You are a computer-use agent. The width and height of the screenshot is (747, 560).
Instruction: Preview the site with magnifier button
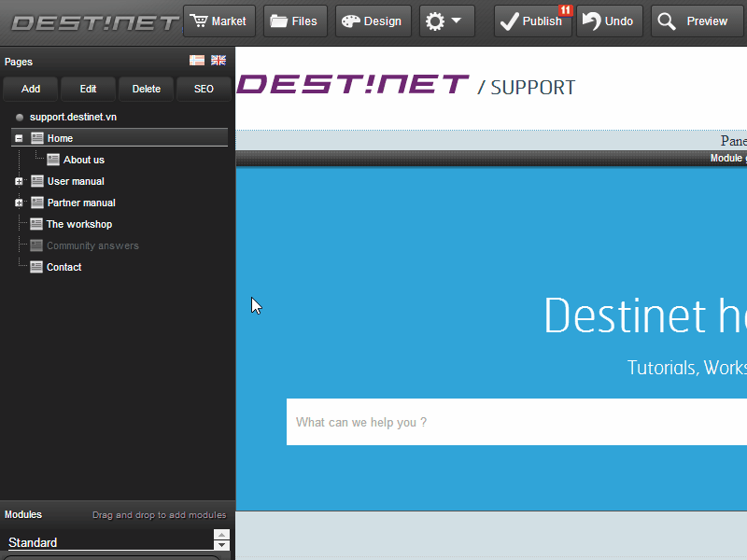click(696, 21)
